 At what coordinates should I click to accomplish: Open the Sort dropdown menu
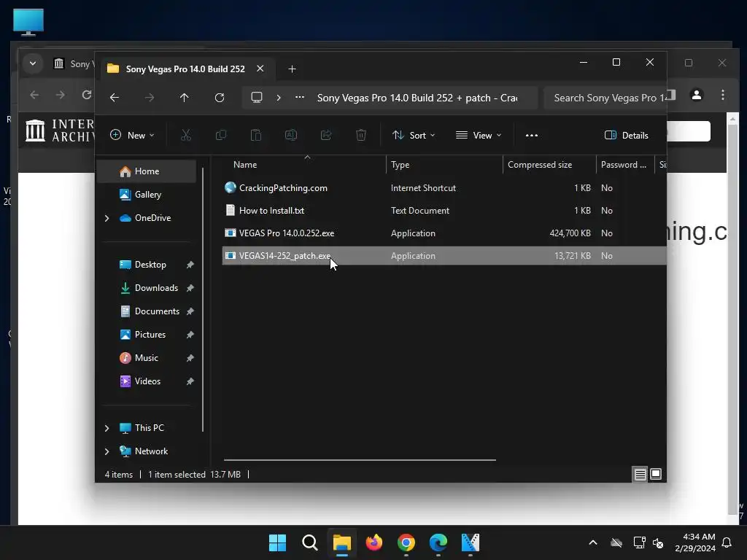(414, 135)
